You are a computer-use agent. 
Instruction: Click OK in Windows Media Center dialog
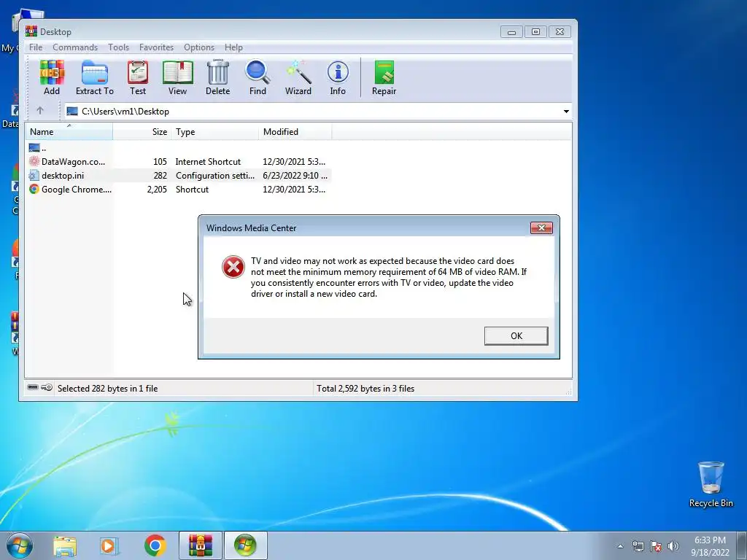point(516,335)
